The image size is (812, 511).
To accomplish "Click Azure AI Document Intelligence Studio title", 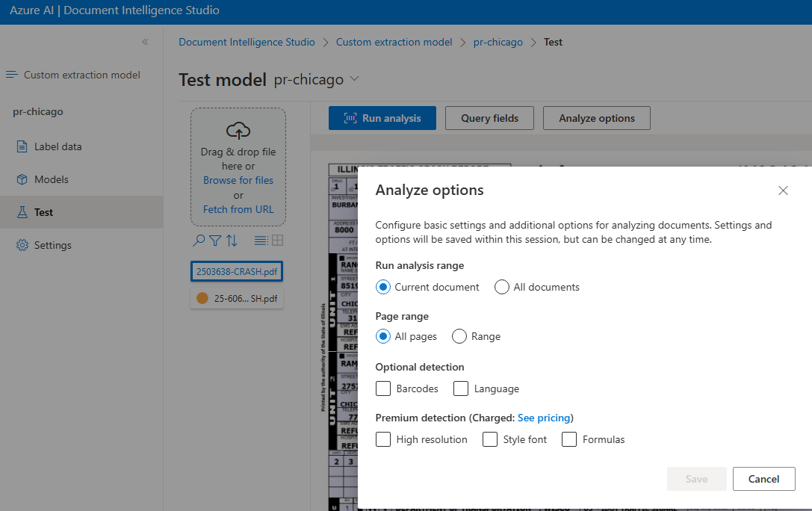I will (114, 10).
